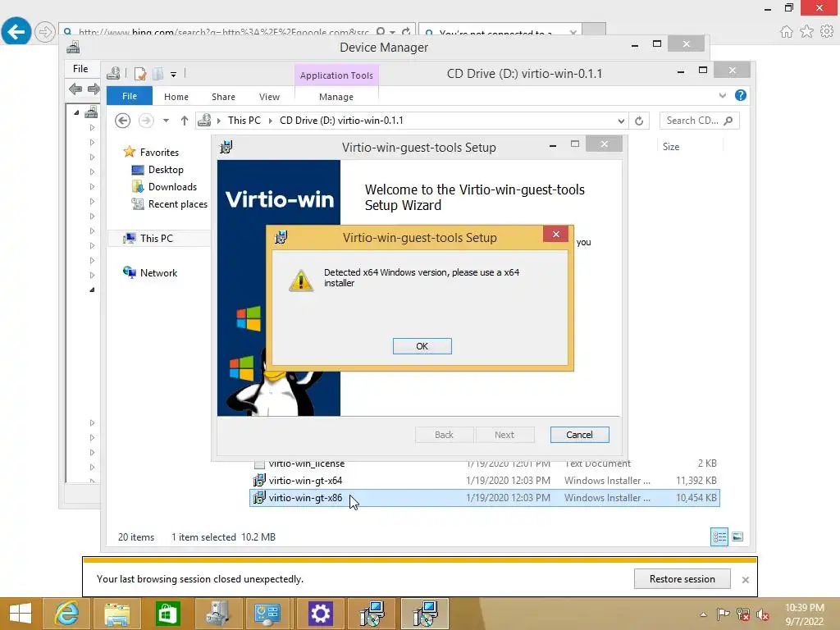Viewport: 840px width, 630px height.
Task: Click the Explorer Help question mark icon
Action: point(741,95)
